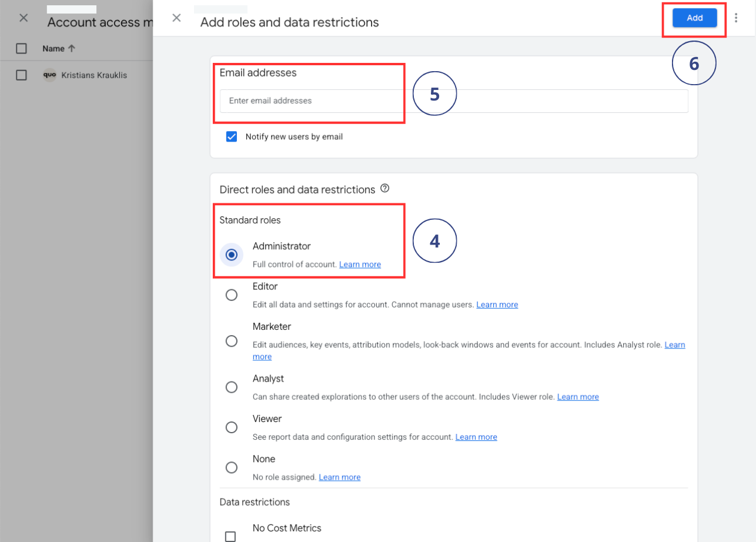The image size is (756, 542).
Task: Check the select-all box in the Name header
Action: 22,48
